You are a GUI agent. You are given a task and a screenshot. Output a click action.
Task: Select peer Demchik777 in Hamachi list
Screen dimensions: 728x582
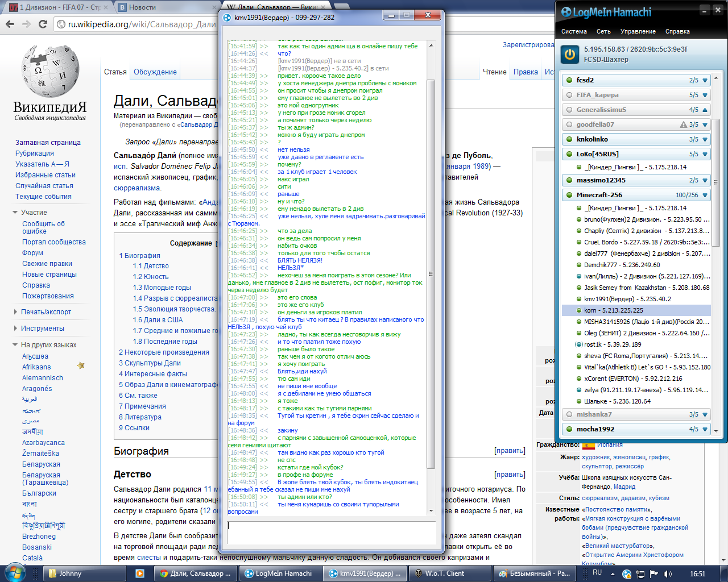(636, 265)
